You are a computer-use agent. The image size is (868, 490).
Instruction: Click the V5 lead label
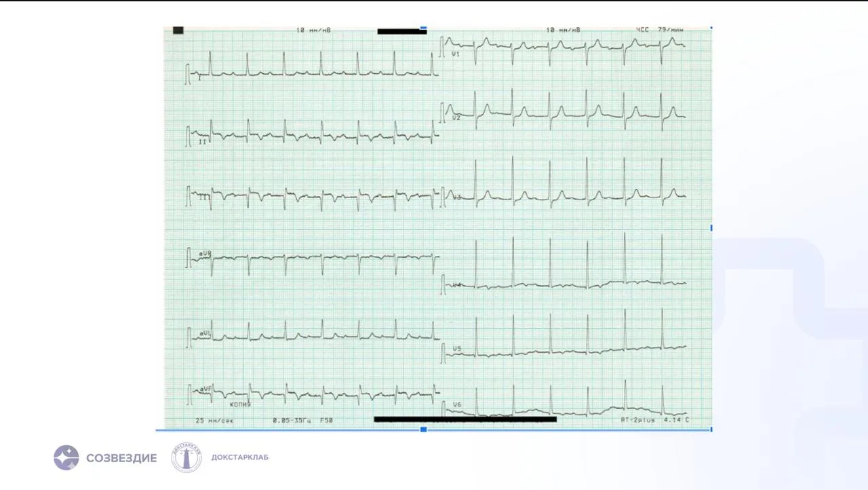coord(457,349)
